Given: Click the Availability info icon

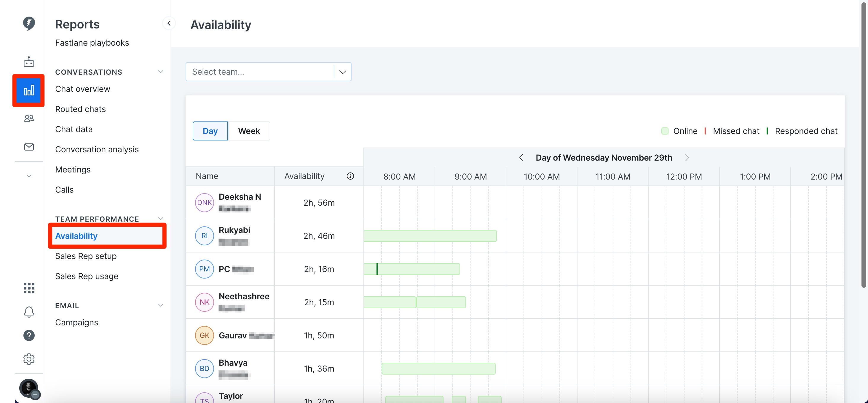Looking at the screenshot, I should 350,176.
